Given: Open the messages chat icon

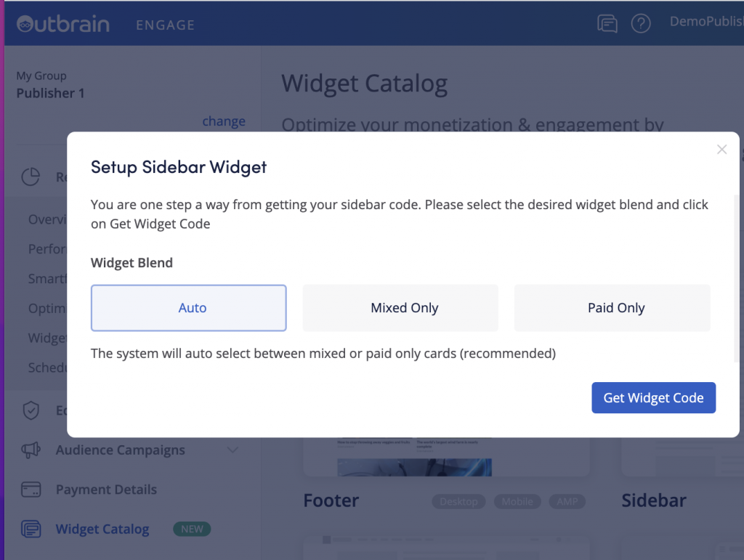Looking at the screenshot, I should point(607,23).
